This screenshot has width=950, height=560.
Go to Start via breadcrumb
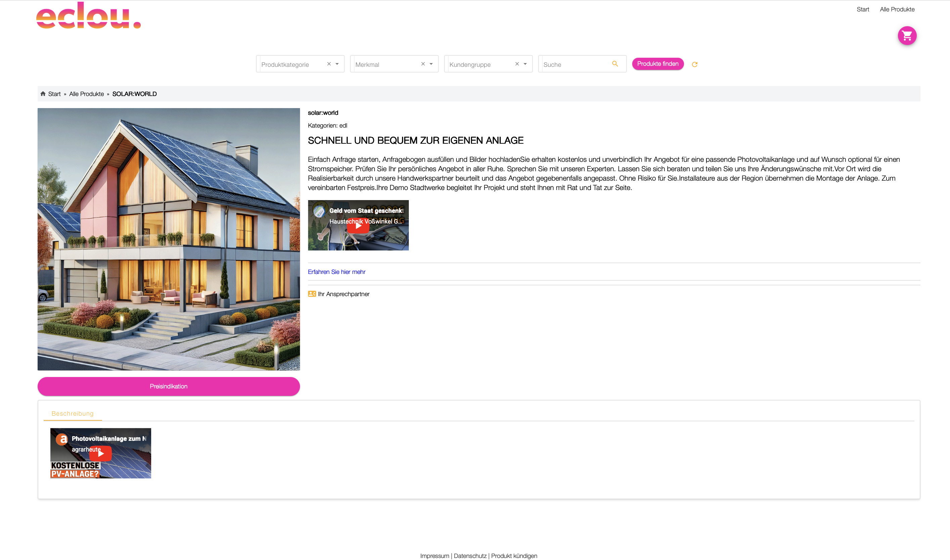[54, 94]
